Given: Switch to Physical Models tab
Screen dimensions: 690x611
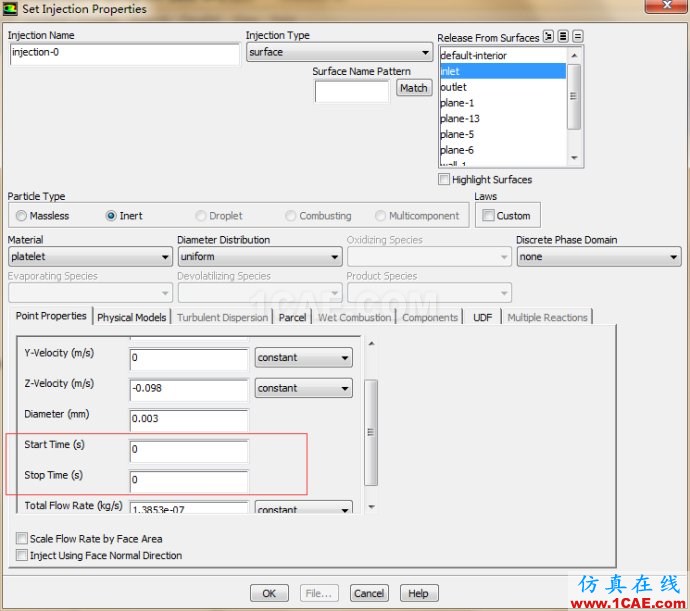Looking at the screenshot, I should (132, 317).
